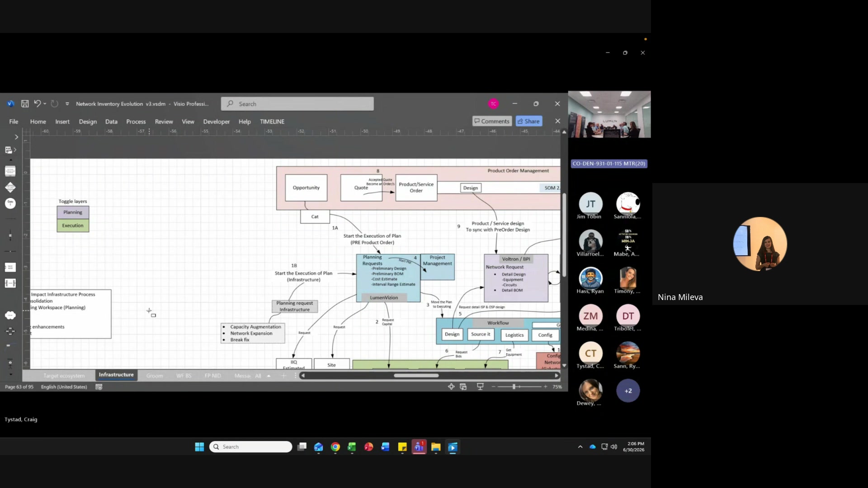Open Chrome from the taskbar
Viewport: 868px width, 488px height.
click(x=335, y=447)
